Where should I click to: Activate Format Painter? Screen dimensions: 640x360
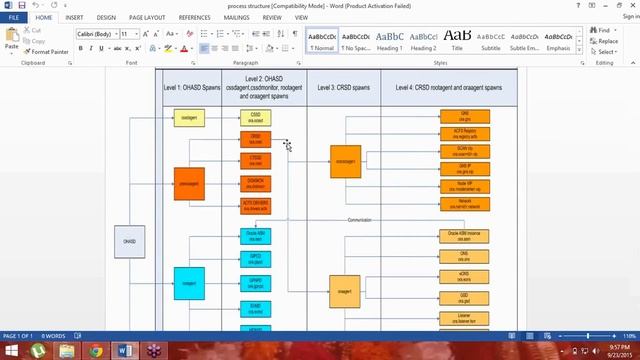[x=46, y=52]
